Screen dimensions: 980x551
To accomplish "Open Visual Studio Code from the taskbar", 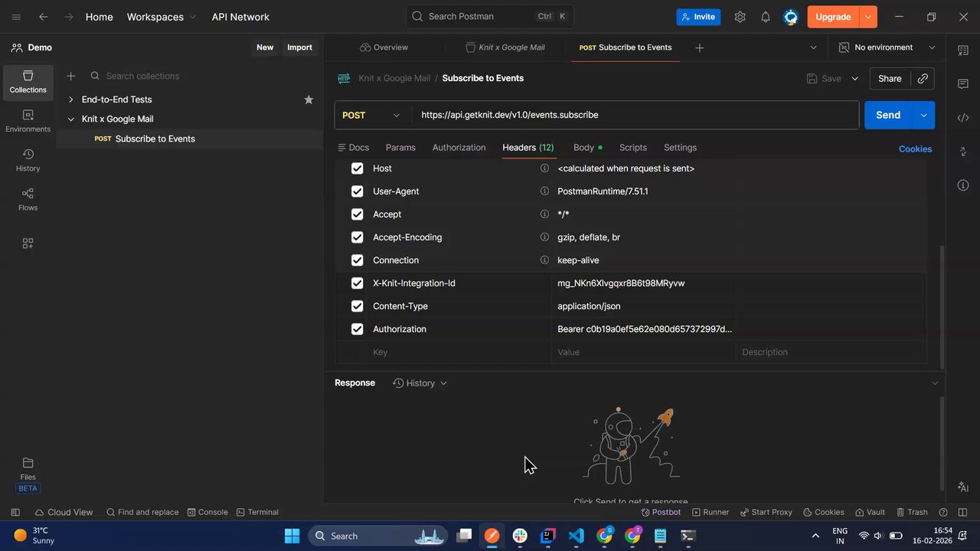I will pos(577,536).
